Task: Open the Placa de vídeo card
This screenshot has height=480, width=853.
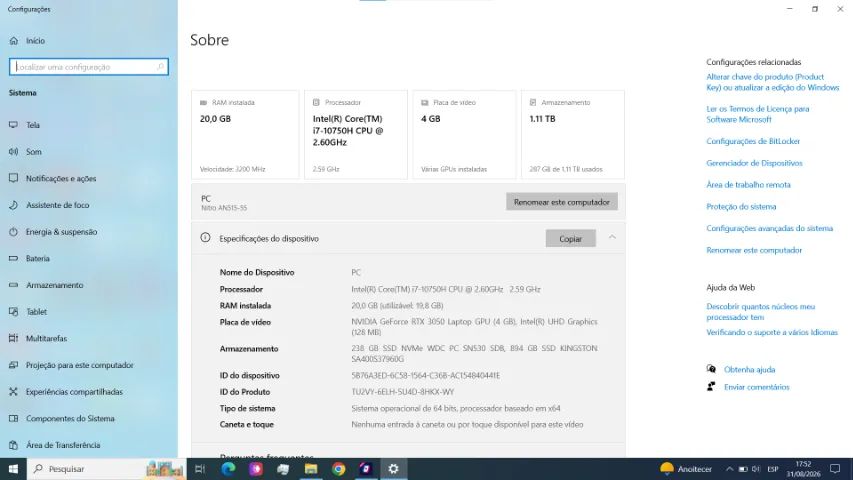Action: click(x=464, y=134)
